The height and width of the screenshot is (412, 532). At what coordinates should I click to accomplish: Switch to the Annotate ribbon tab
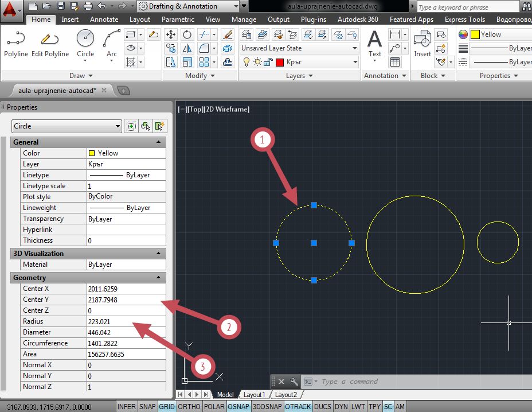tap(104, 20)
